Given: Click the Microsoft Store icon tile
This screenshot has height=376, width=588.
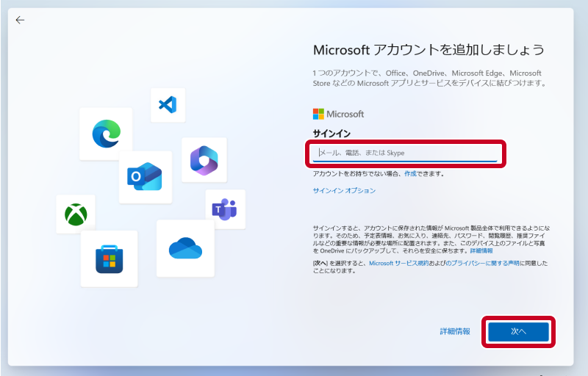Looking at the screenshot, I should click(x=109, y=258).
